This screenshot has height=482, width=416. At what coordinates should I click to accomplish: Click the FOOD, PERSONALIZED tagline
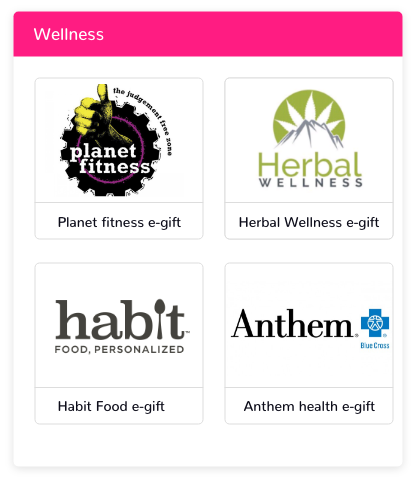(119, 349)
